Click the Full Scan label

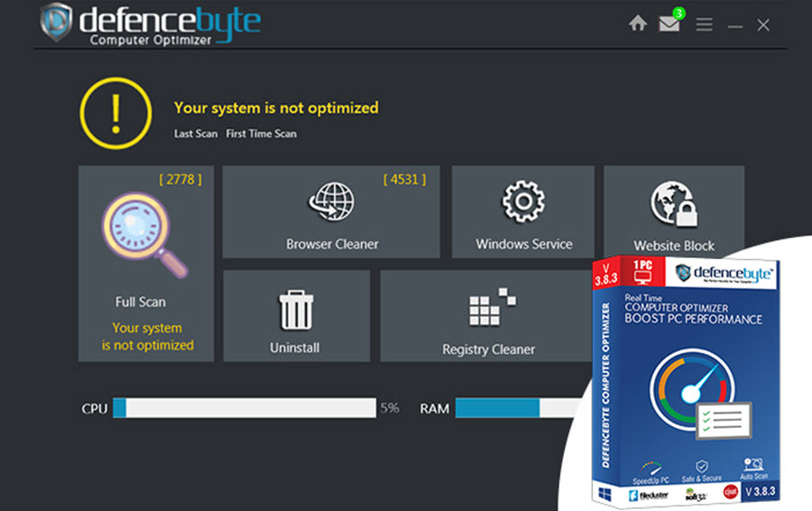pos(141,302)
